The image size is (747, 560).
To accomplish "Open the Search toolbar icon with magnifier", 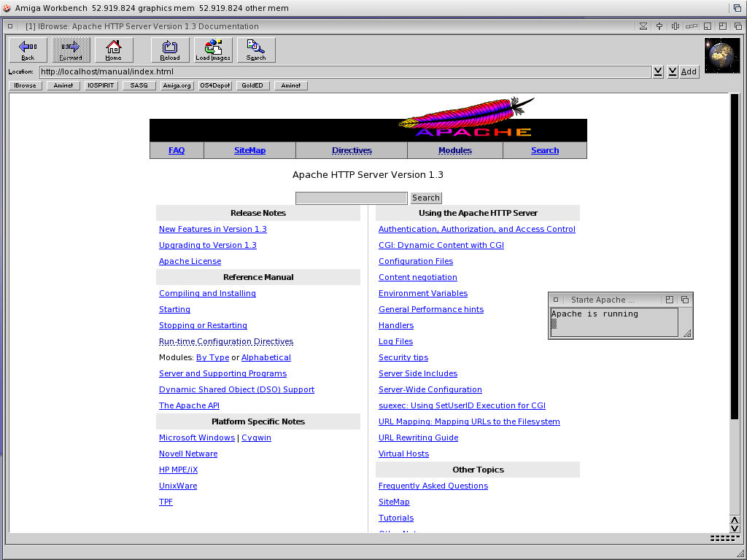I will coord(256,50).
